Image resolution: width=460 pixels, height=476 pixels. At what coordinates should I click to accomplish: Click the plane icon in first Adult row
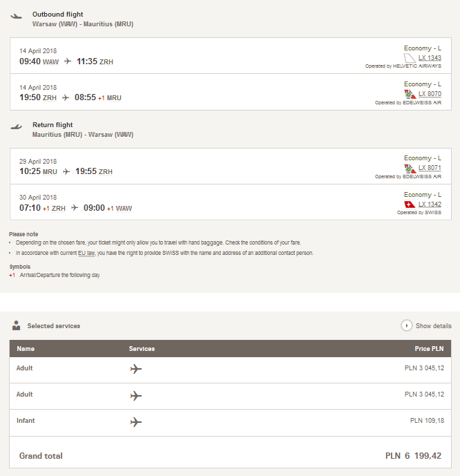[x=136, y=369]
